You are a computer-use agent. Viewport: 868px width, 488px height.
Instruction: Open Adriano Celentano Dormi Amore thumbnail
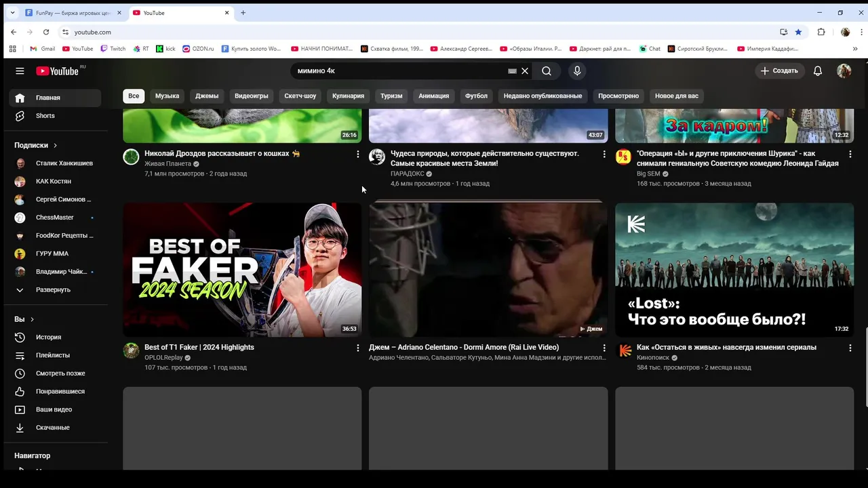pos(488,270)
